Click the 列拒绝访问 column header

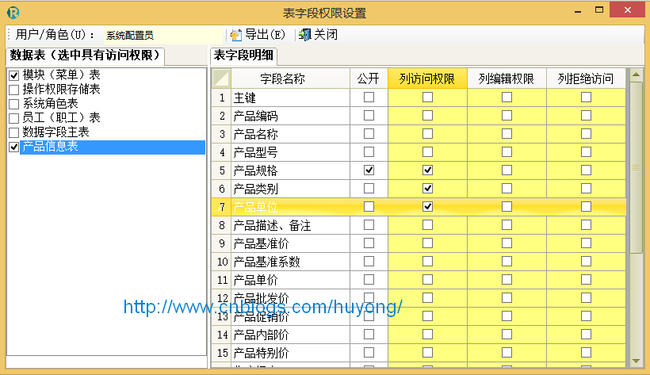tap(586, 78)
